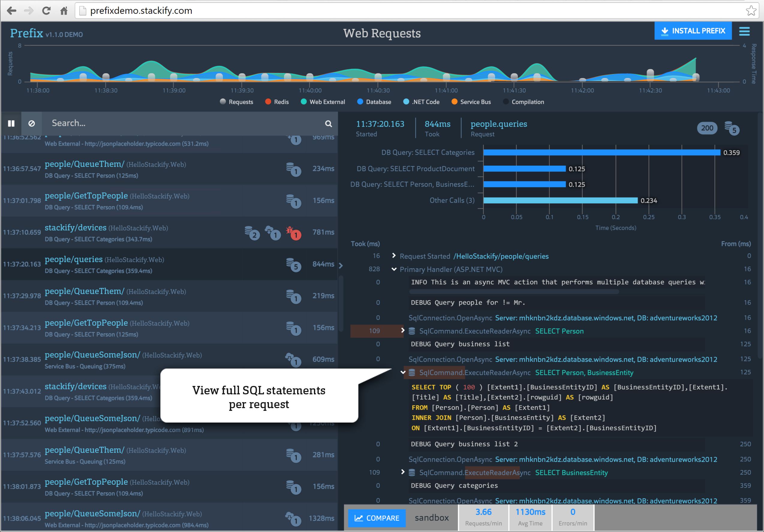Expand the SELECT BusinessEntity query row
Screen dimensions: 764x532
click(403, 472)
